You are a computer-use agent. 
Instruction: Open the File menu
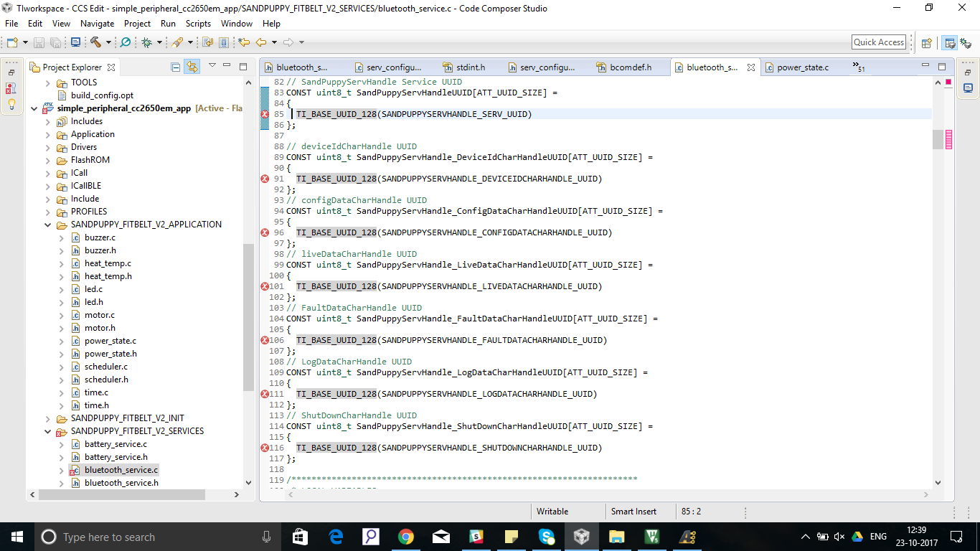click(x=11, y=24)
